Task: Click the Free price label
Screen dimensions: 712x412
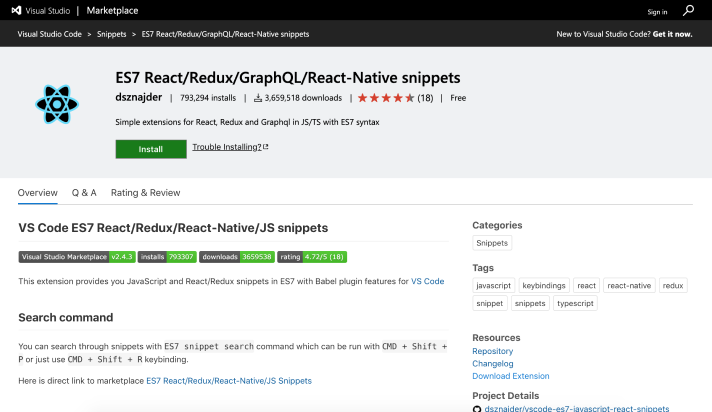Action: [x=458, y=98]
